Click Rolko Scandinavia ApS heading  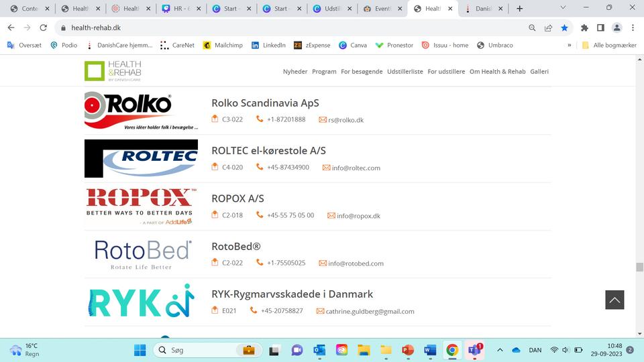point(266,103)
